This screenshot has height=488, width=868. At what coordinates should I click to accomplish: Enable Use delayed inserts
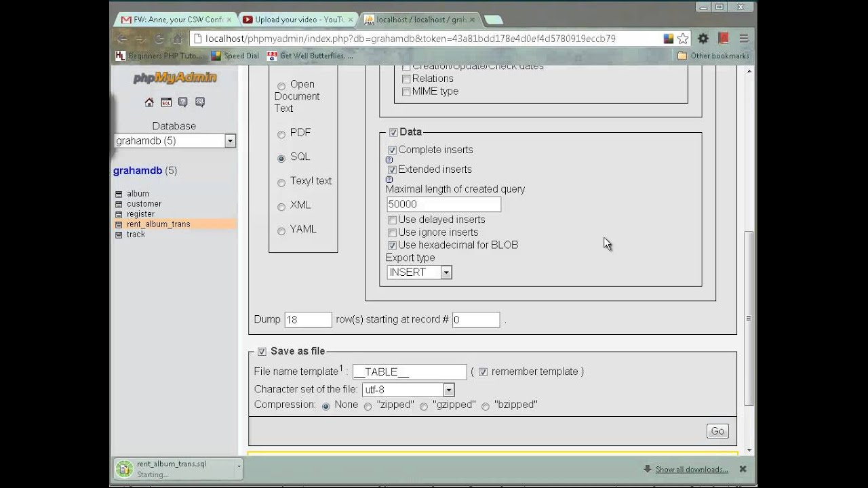392,220
